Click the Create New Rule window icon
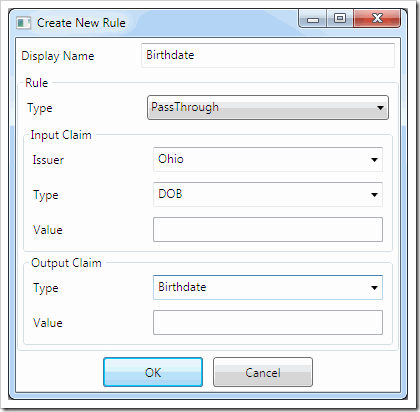Viewport: 420px width, 412px height. point(23,23)
